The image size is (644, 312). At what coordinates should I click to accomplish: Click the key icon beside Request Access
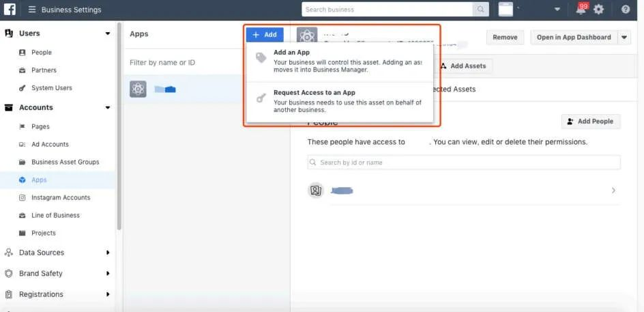point(261,98)
